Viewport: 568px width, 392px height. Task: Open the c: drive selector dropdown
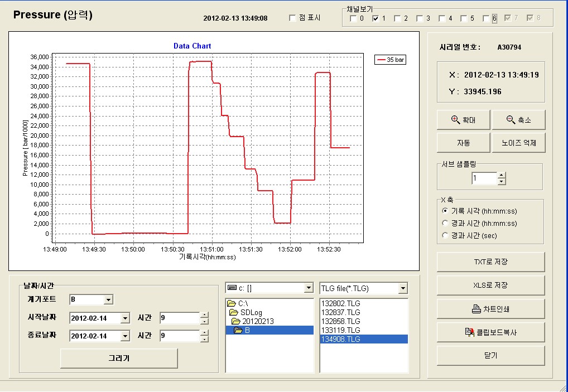coord(309,288)
